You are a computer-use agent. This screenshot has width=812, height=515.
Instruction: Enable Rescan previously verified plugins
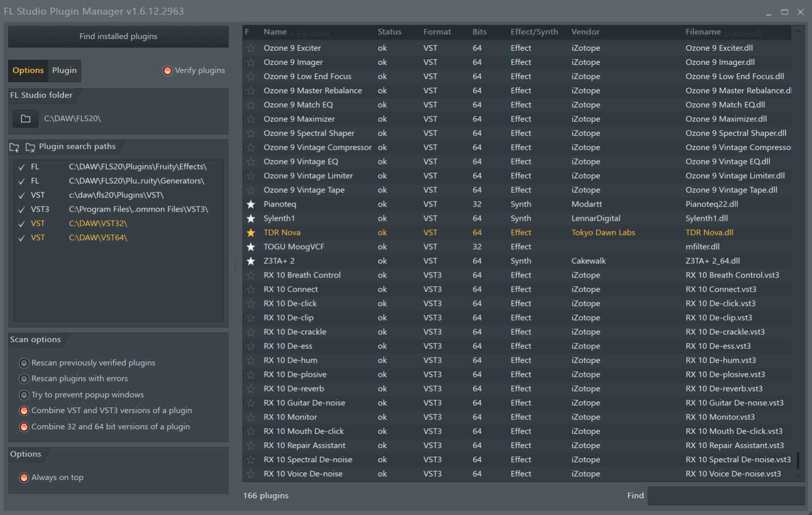tap(24, 363)
